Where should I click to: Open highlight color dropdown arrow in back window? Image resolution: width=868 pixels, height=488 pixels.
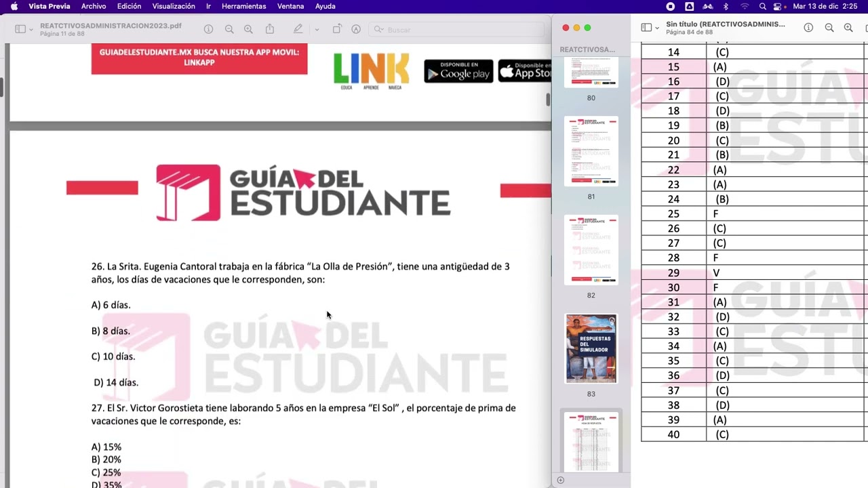tap(317, 30)
